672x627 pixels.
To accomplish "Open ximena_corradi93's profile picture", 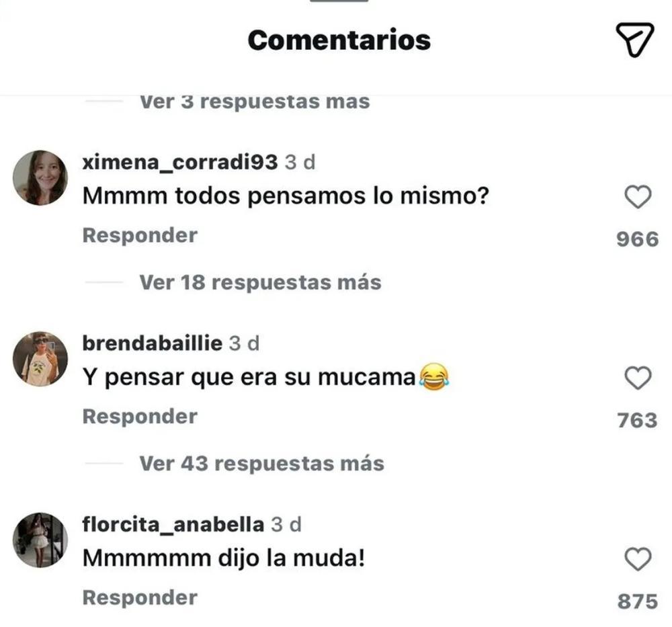I will point(40,177).
